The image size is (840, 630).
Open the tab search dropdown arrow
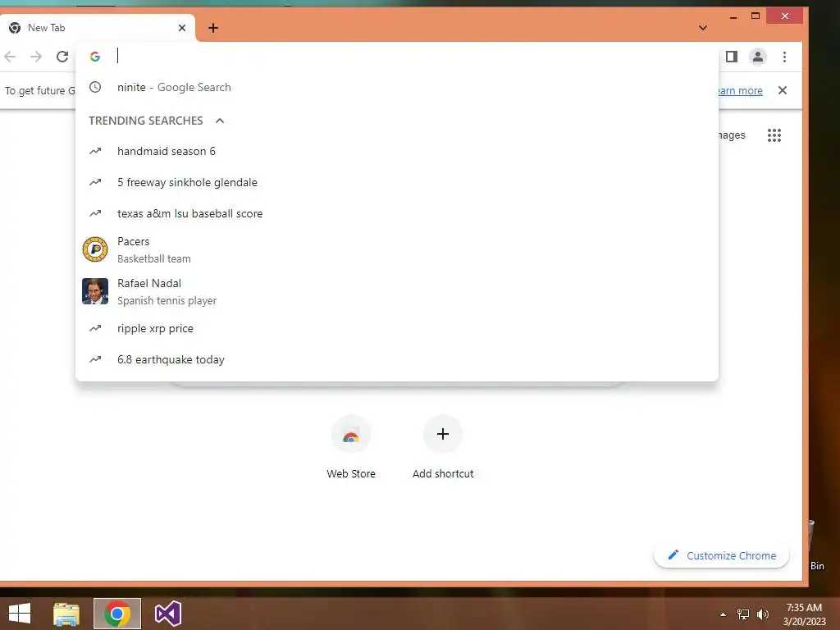tap(703, 28)
